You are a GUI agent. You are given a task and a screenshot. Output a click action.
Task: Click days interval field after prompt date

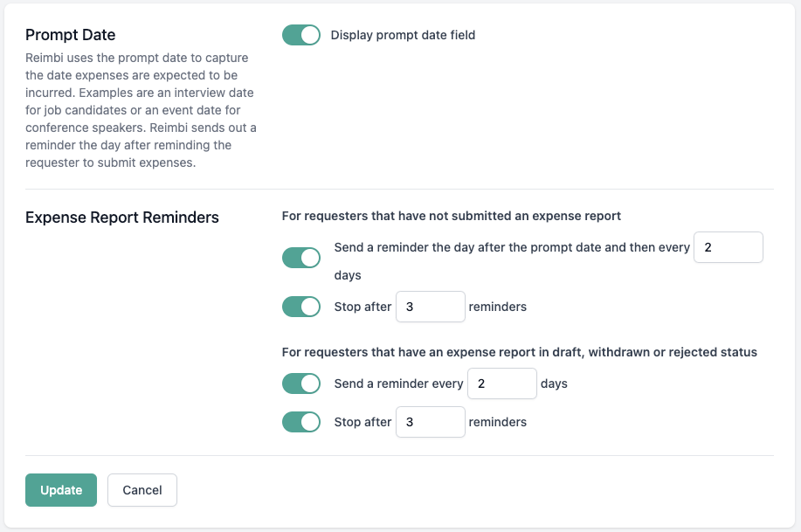pyautogui.click(x=728, y=247)
